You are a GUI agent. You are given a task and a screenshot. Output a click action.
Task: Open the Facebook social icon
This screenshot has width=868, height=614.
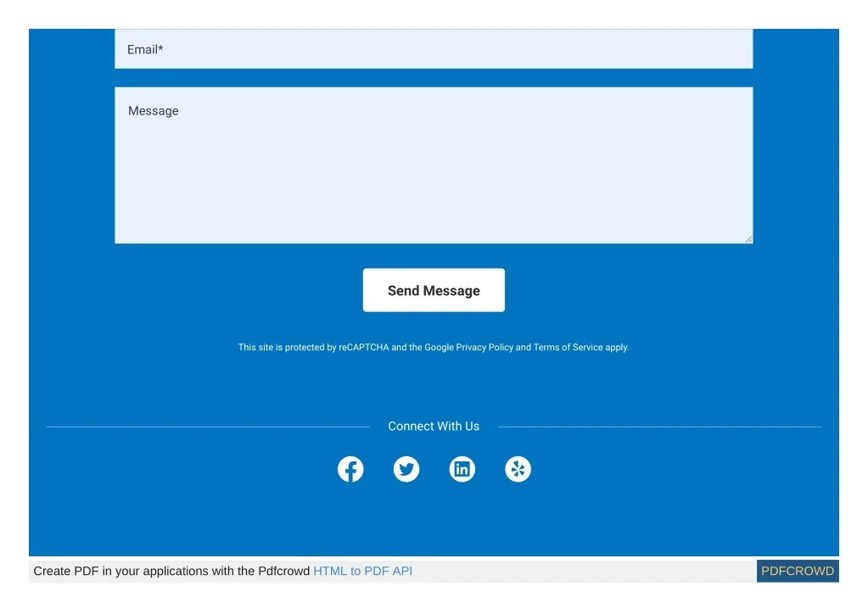[350, 469]
